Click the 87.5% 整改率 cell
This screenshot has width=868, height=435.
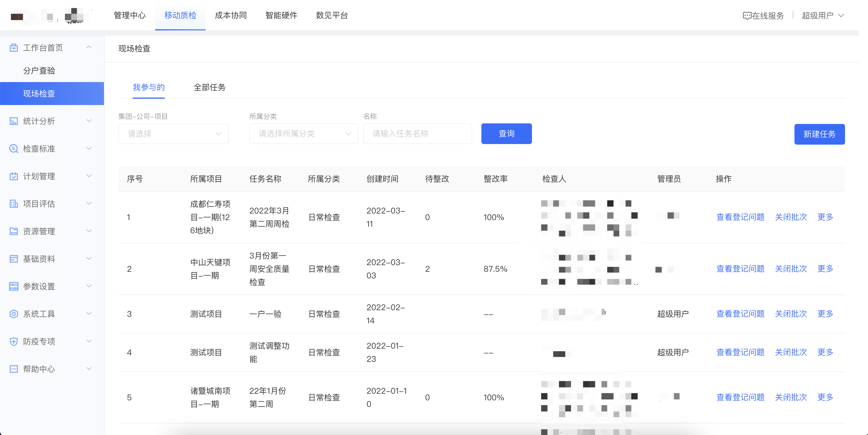pyautogui.click(x=495, y=269)
